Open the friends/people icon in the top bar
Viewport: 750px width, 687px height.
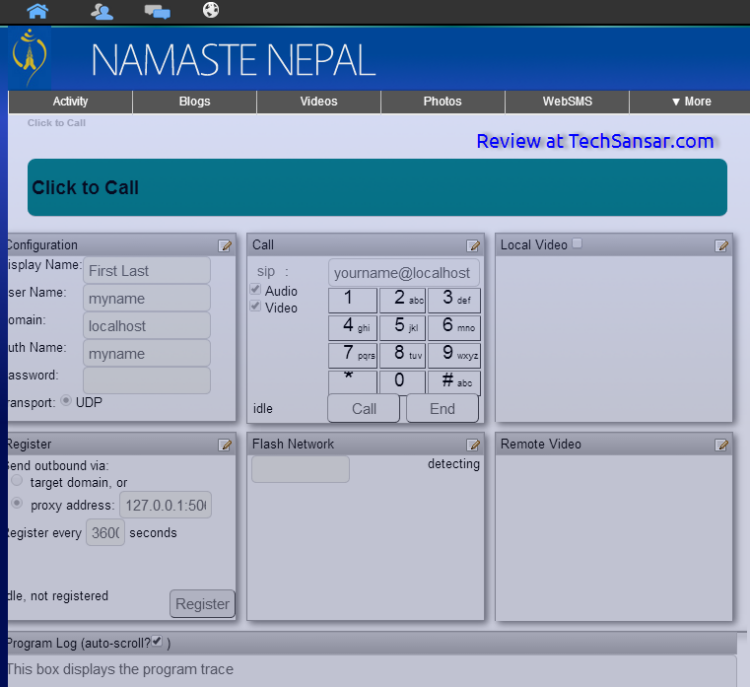coord(101,11)
